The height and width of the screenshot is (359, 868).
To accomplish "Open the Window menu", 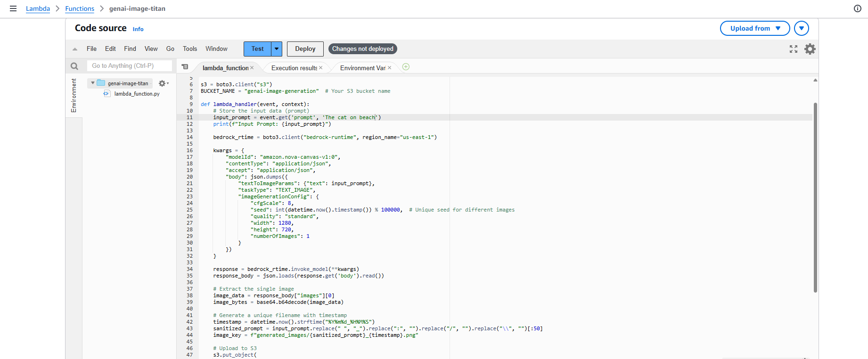I will click(x=216, y=49).
